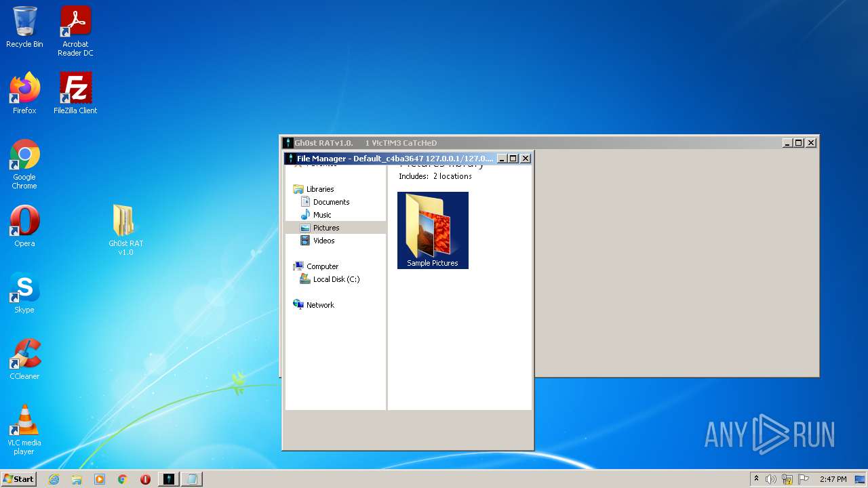Select Music library in File Manager
The image size is (868, 488).
[322, 215]
